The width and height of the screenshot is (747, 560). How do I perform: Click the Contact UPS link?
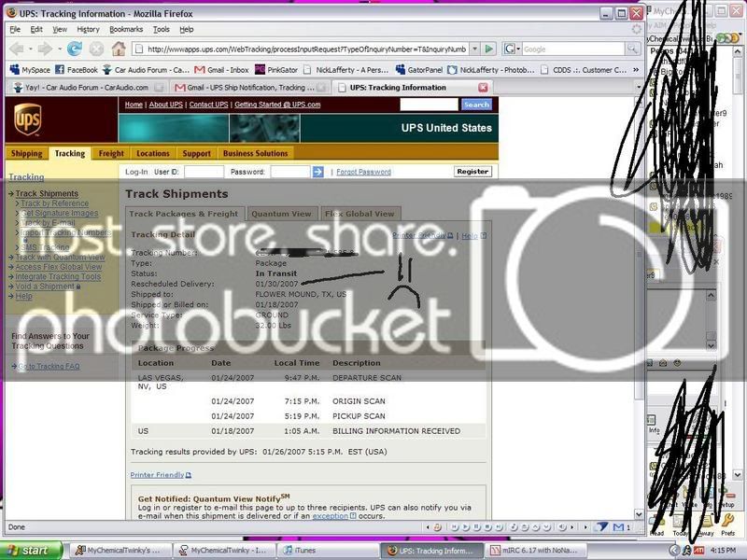click(208, 105)
